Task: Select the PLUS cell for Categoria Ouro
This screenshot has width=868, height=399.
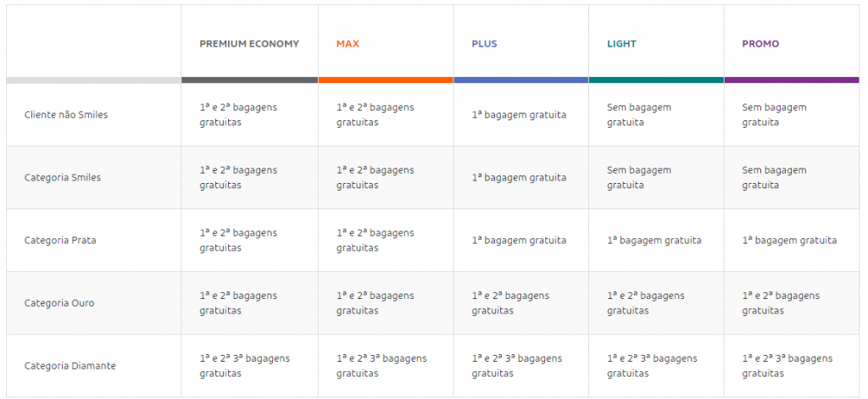Action: (510, 303)
